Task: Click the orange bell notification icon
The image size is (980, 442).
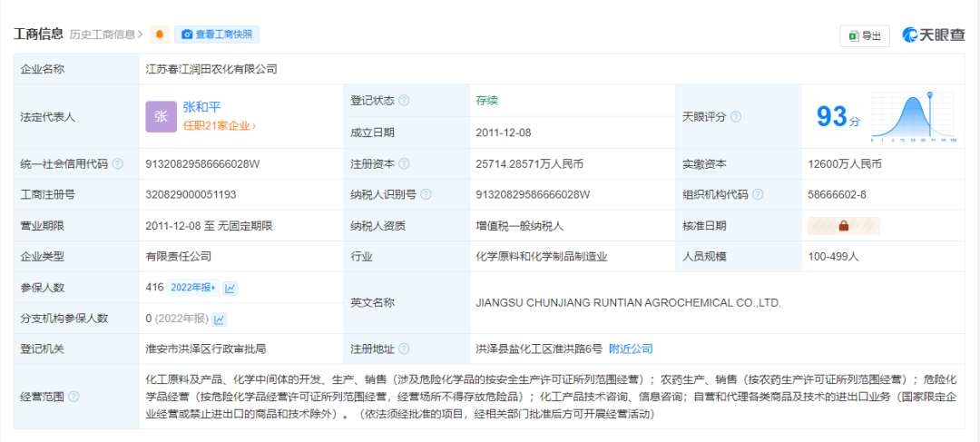Action: [x=160, y=34]
